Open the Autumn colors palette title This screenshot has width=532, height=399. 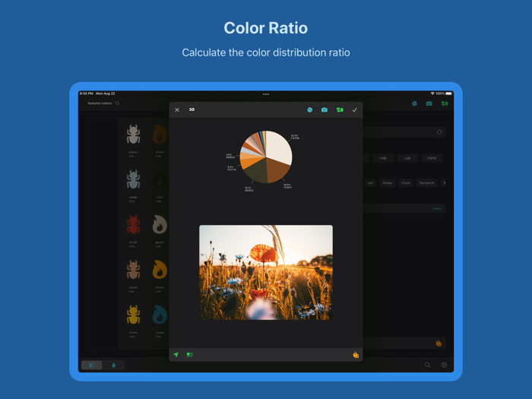click(x=100, y=103)
